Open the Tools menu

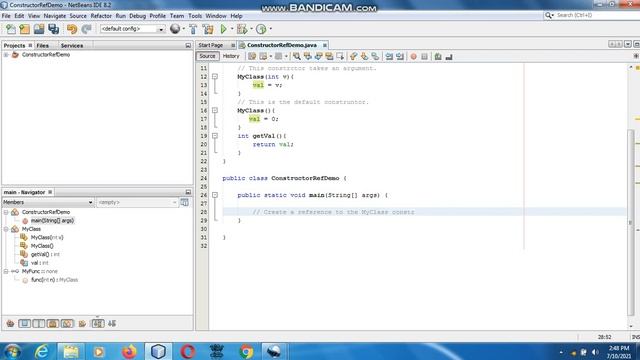click(x=195, y=16)
